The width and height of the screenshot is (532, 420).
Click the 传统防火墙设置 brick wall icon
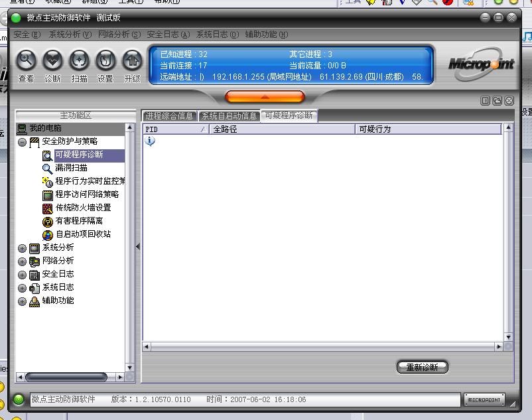pyautogui.click(x=48, y=208)
